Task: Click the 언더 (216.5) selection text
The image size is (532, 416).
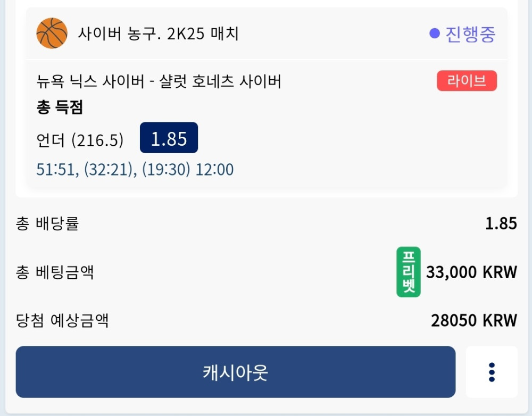Action: 80,140
